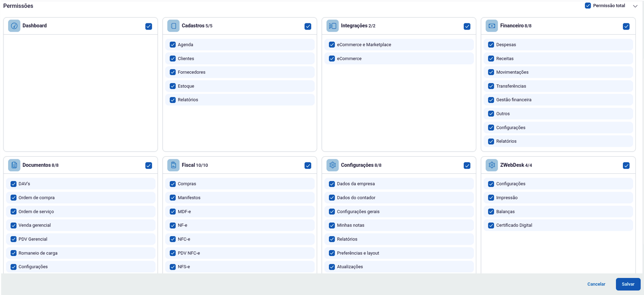Click the Financeiro money icon
Viewport: 644px width, 295px height.
coord(492,26)
